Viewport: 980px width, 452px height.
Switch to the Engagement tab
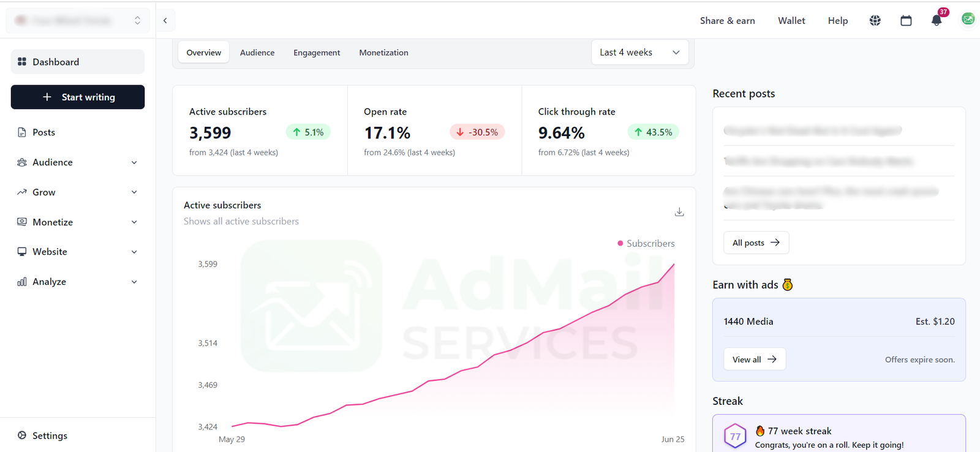[317, 53]
